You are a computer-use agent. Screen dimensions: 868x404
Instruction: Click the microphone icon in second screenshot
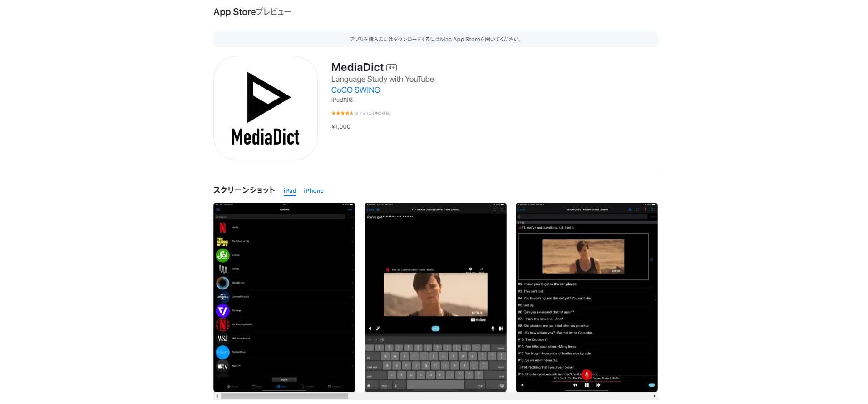coord(493,328)
